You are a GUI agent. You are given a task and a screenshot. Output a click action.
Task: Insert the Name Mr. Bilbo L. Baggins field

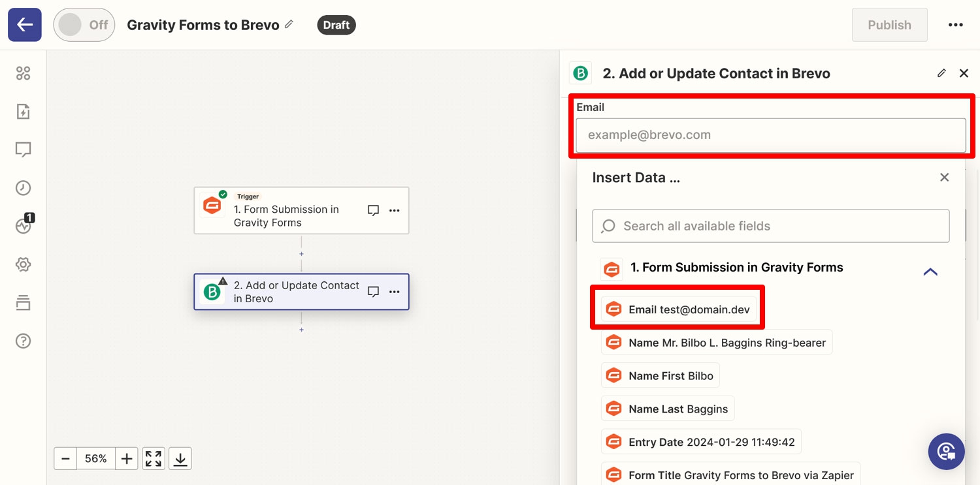coord(717,343)
